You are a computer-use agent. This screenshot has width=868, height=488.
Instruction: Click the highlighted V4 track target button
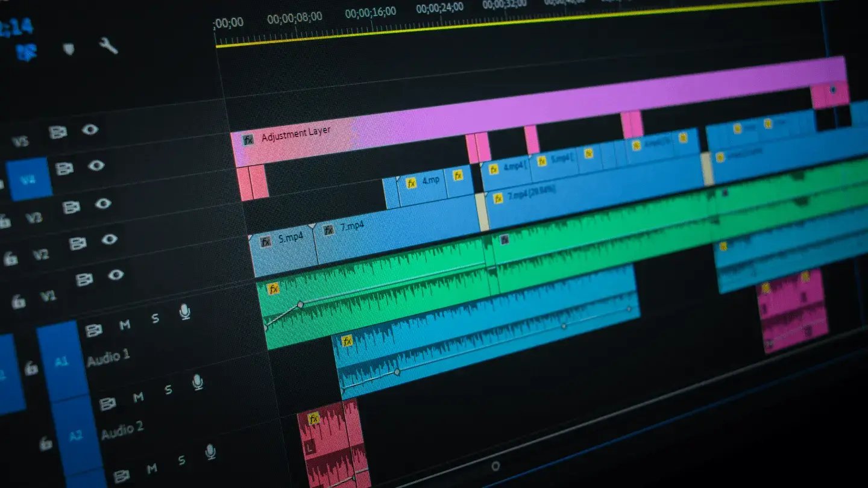28,179
